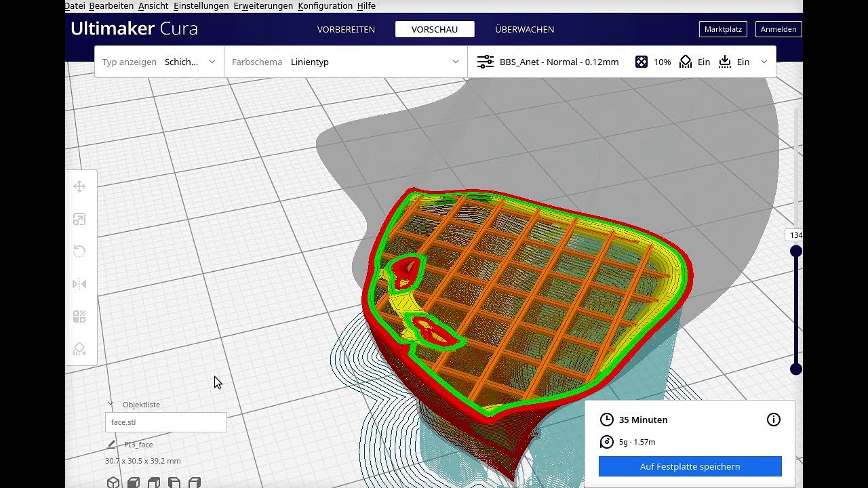868x488 pixels.
Task: Open the Erweiterungen menu
Action: click(x=263, y=5)
